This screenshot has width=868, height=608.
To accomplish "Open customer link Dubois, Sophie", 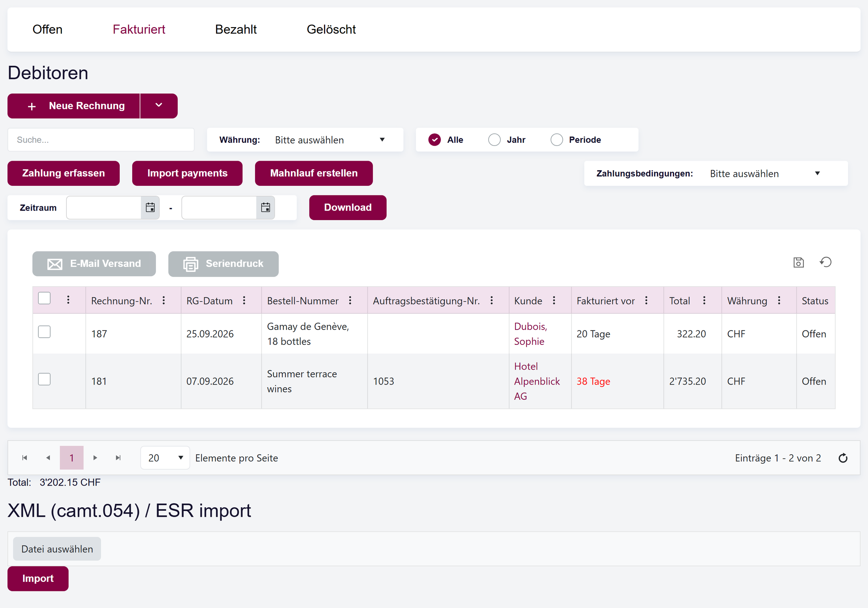I will click(x=530, y=334).
